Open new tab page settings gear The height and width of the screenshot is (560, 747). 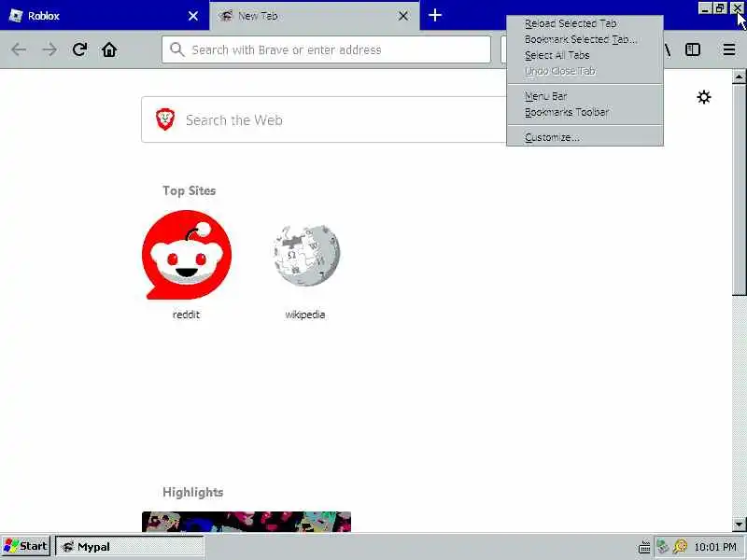704,97
